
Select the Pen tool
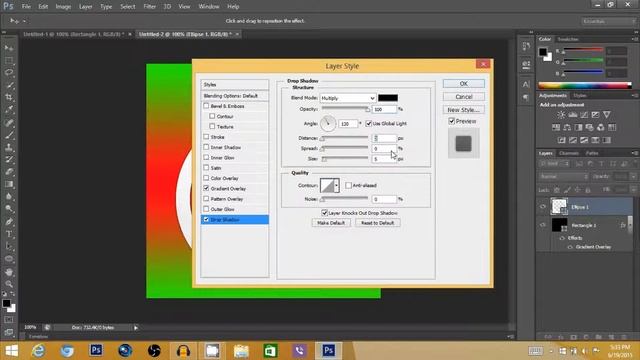point(9,222)
